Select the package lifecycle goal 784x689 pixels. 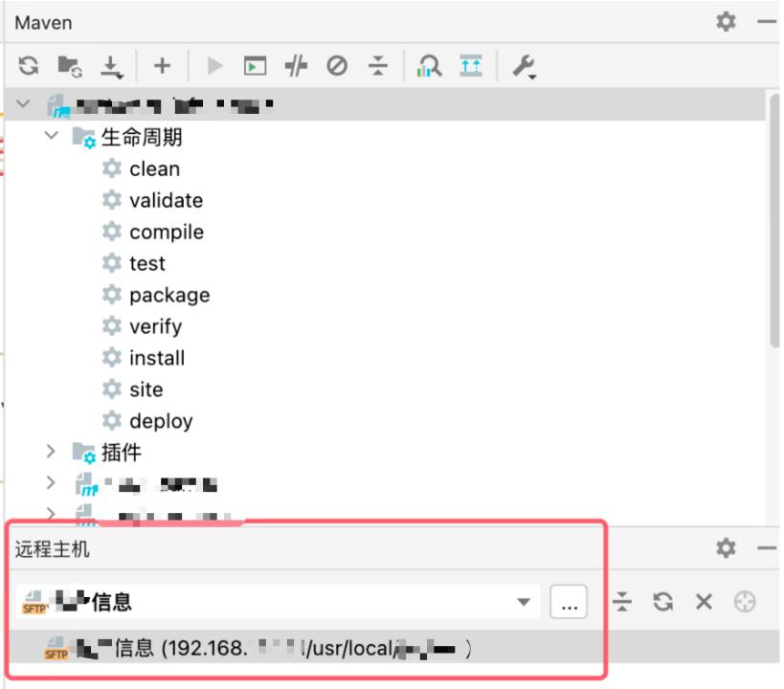pos(169,295)
